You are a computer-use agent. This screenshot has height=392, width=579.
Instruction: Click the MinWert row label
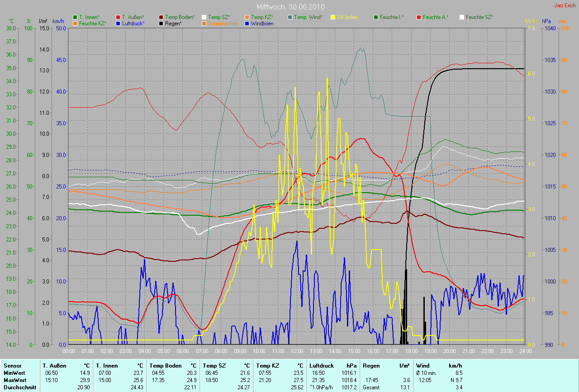(14, 373)
